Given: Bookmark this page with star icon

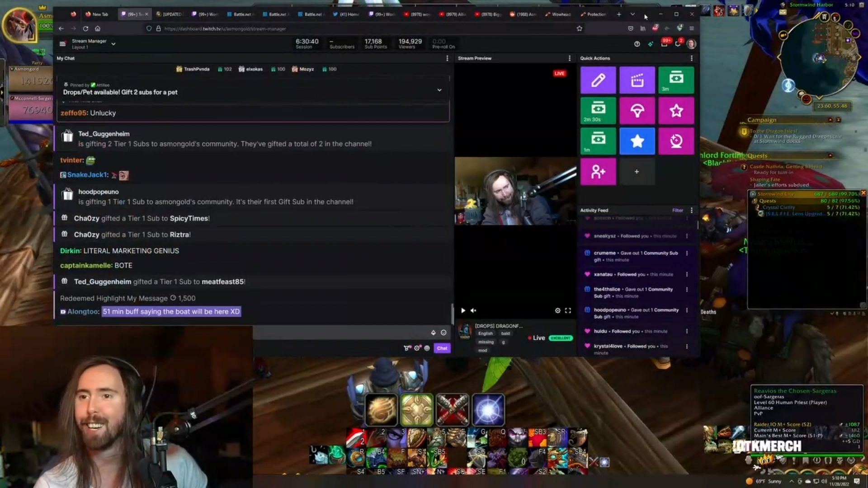Looking at the screenshot, I should click(579, 28).
